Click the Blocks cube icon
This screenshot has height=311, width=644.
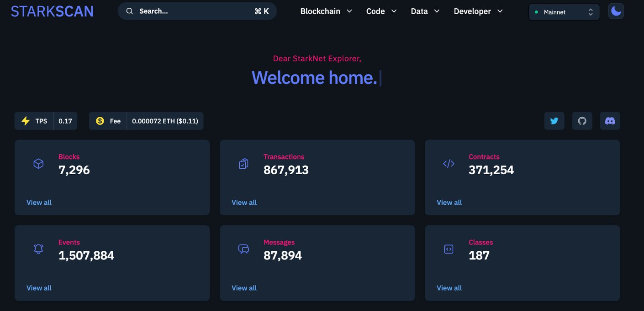(x=38, y=164)
